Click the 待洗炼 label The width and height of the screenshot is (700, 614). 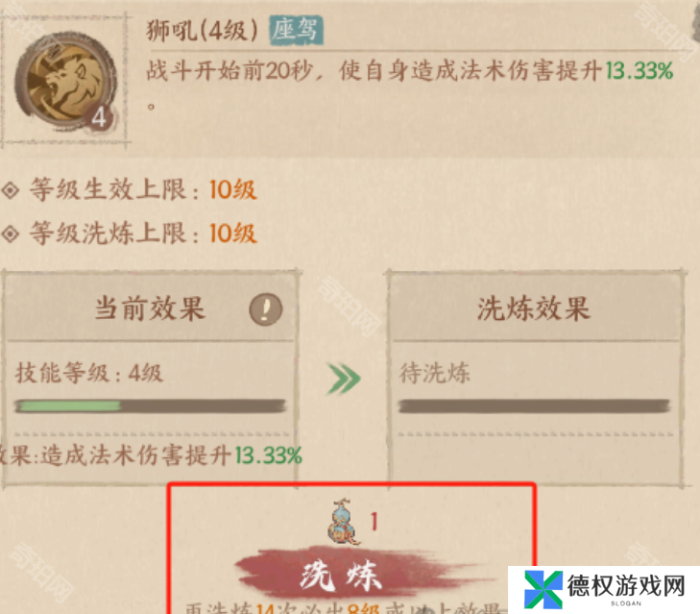(434, 373)
